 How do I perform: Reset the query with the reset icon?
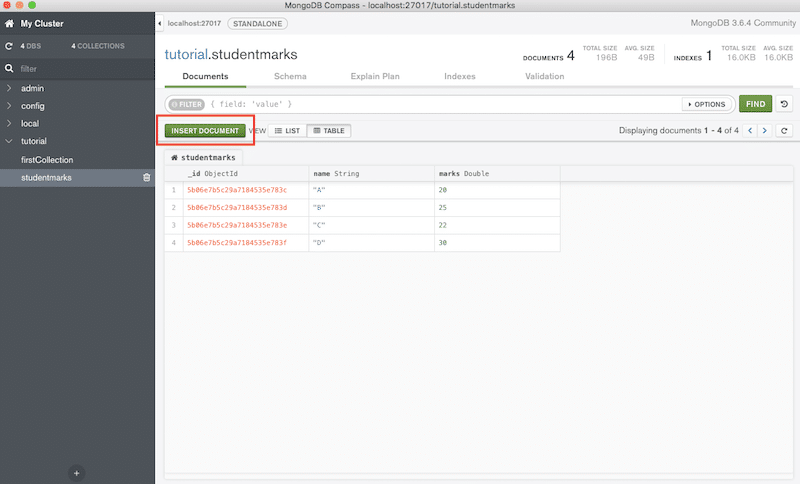[x=784, y=104]
